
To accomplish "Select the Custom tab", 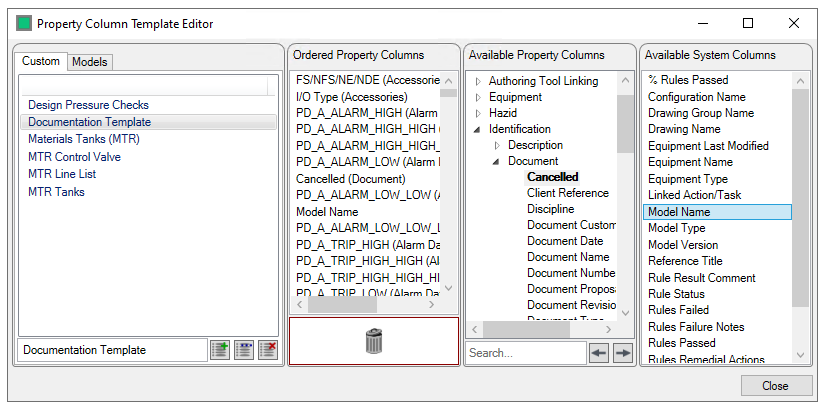I will pos(42,61).
